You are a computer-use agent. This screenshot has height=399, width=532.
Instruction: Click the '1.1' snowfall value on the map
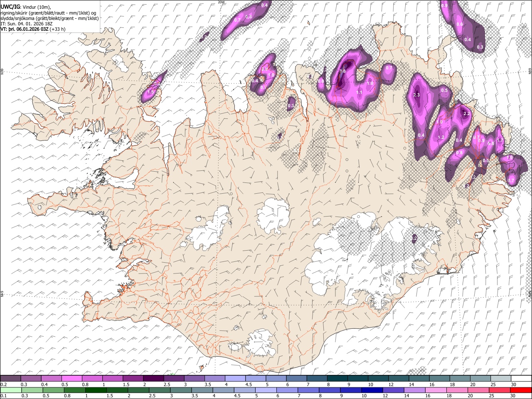pos(360,93)
